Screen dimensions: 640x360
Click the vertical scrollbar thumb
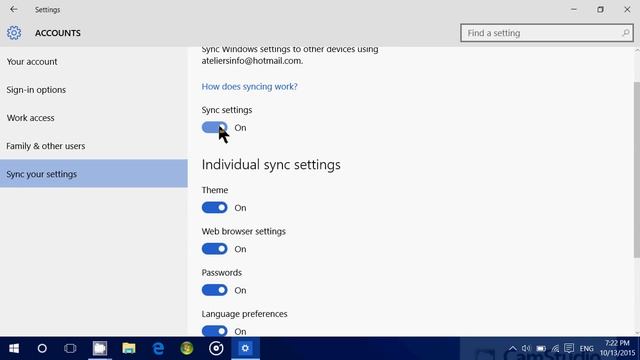[x=637, y=169]
